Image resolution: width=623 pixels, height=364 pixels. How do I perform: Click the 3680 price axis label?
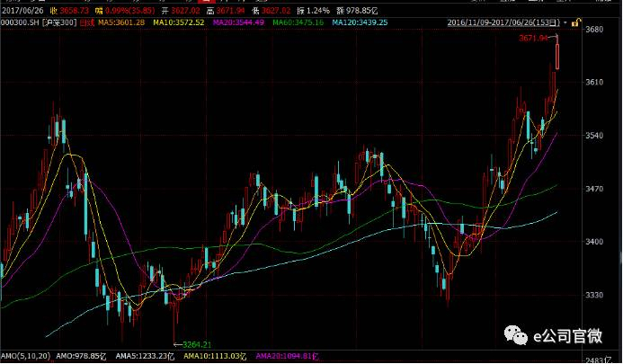click(x=594, y=29)
